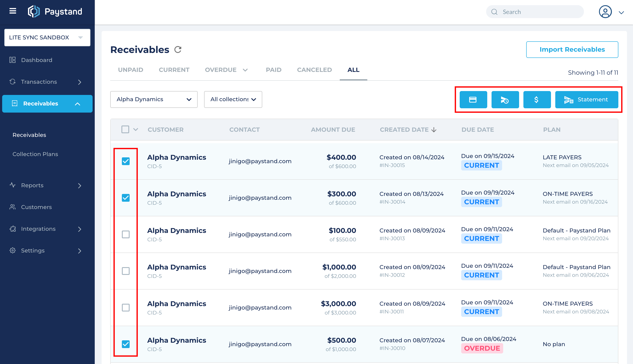The height and width of the screenshot is (364, 633).
Task: Click the PLAN column header
Action: click(552, 130)
